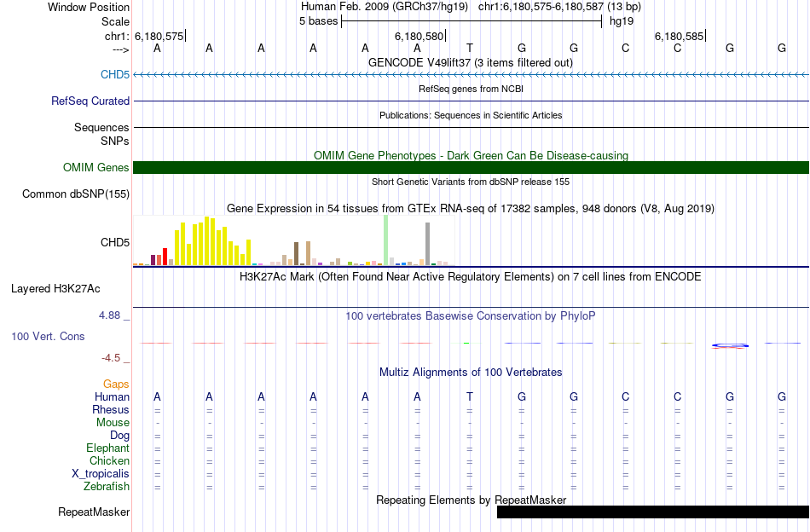
Task: Open the RefSeq Curated track label
Action: click(90, 101)
